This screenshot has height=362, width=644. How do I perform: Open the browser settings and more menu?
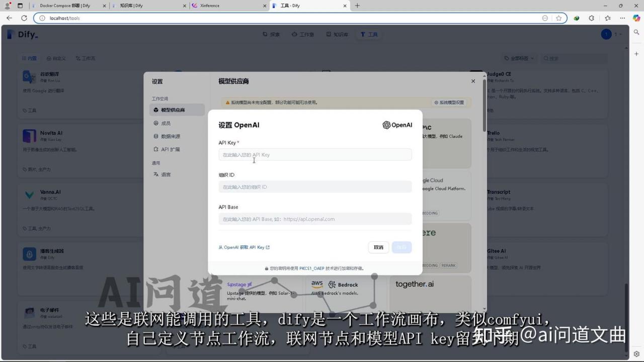pos(622,18)
